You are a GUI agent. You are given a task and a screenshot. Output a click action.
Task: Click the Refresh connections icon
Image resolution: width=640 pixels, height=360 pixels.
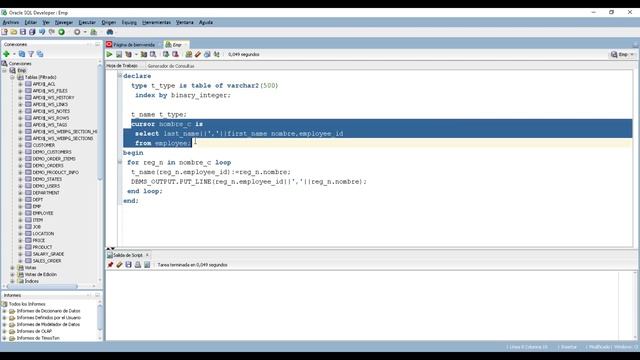(22, 54)
